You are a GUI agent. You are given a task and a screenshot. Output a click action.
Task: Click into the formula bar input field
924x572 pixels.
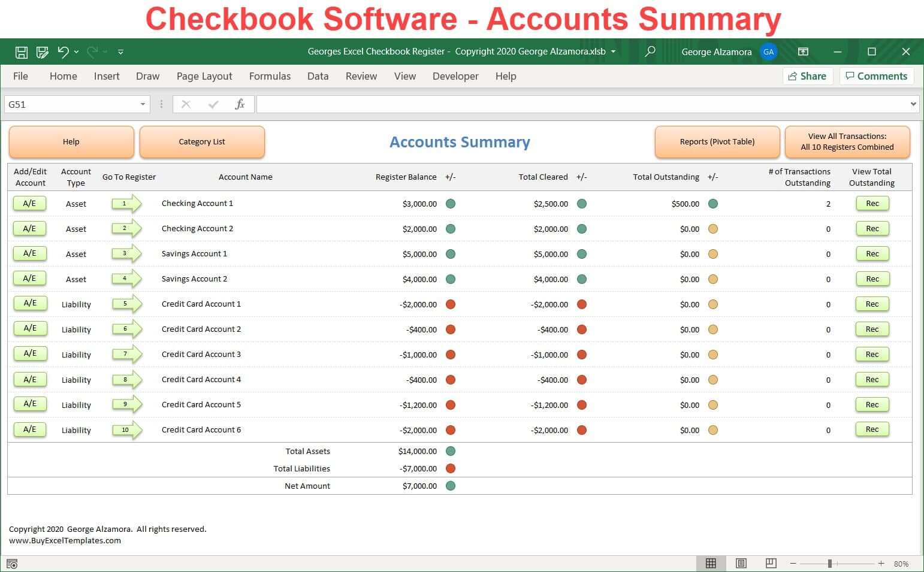(x=582, y=104)
